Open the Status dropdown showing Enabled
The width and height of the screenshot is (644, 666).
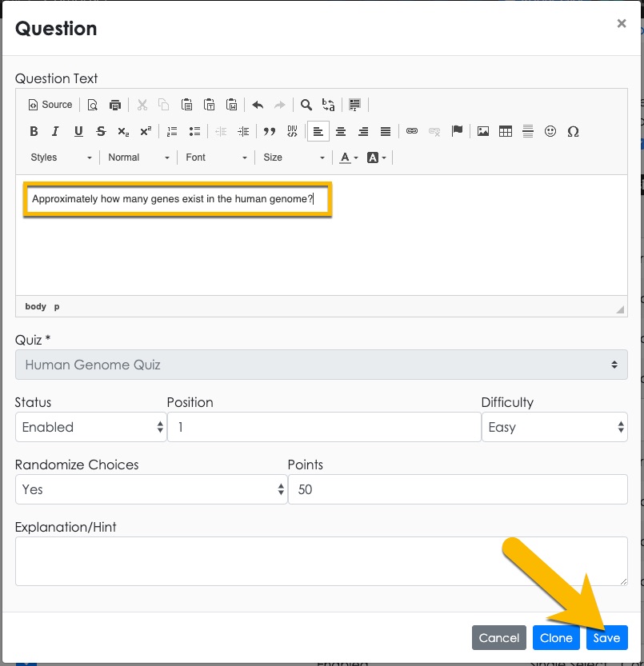pyautogui.click(x=90, y=427)
